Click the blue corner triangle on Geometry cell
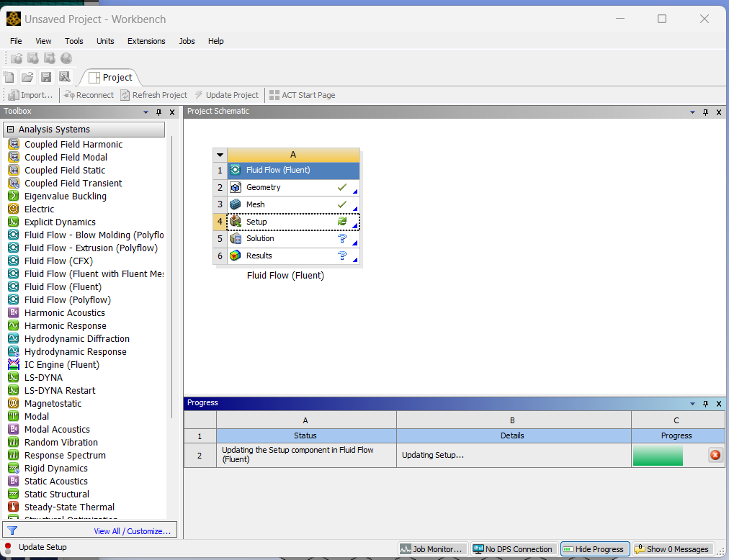Screen dimensions: 729x560 (355, 191)
